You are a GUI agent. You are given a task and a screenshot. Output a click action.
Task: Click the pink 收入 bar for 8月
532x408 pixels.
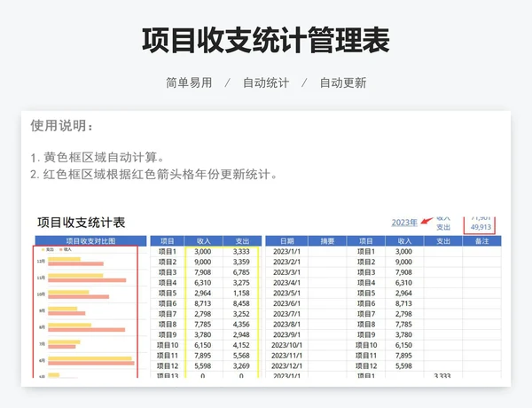[x=87, y=330]
